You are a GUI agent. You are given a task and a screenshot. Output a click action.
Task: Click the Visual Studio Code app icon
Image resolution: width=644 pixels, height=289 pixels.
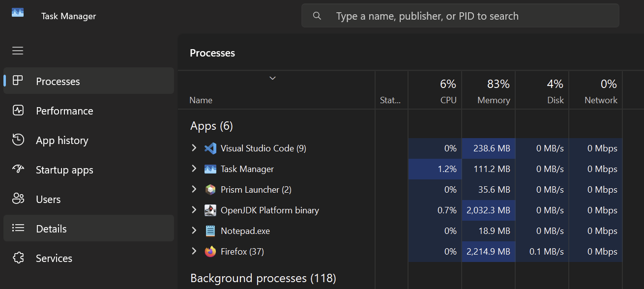(x=210, y=148)
